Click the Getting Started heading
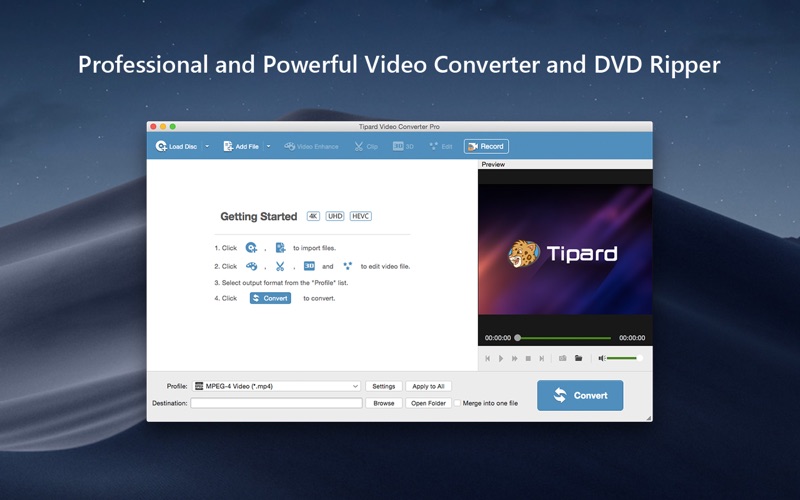800x500 pixels. (x=259, y=216)
